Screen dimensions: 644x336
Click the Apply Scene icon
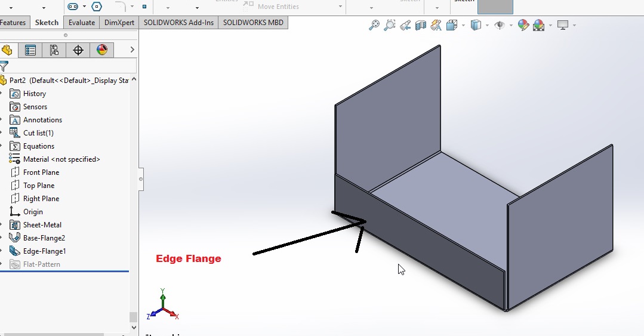coord(538,26)
